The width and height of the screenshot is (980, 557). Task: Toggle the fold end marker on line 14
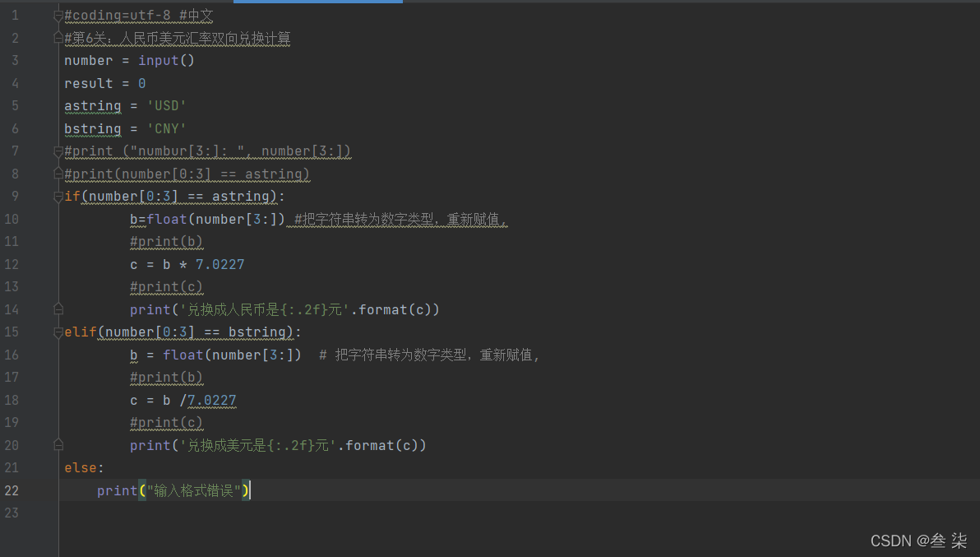(x=58, y=309)
